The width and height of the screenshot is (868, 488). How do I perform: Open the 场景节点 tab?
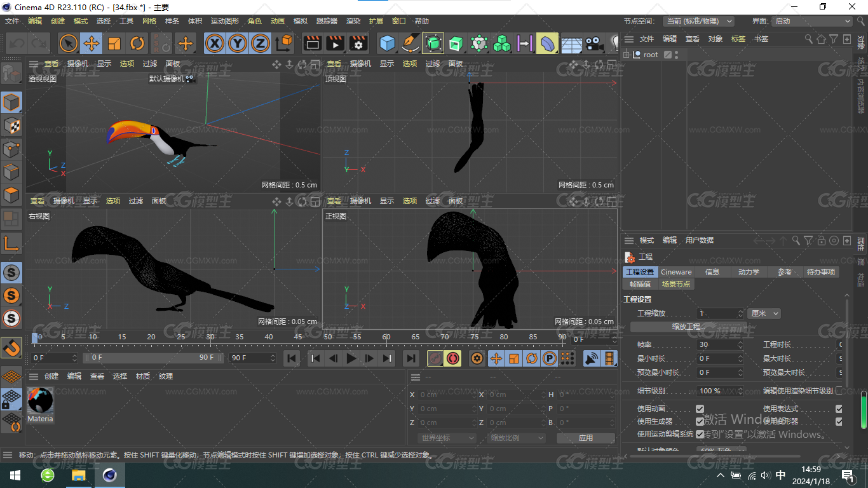pyautogui.click(x=675, y=284)
